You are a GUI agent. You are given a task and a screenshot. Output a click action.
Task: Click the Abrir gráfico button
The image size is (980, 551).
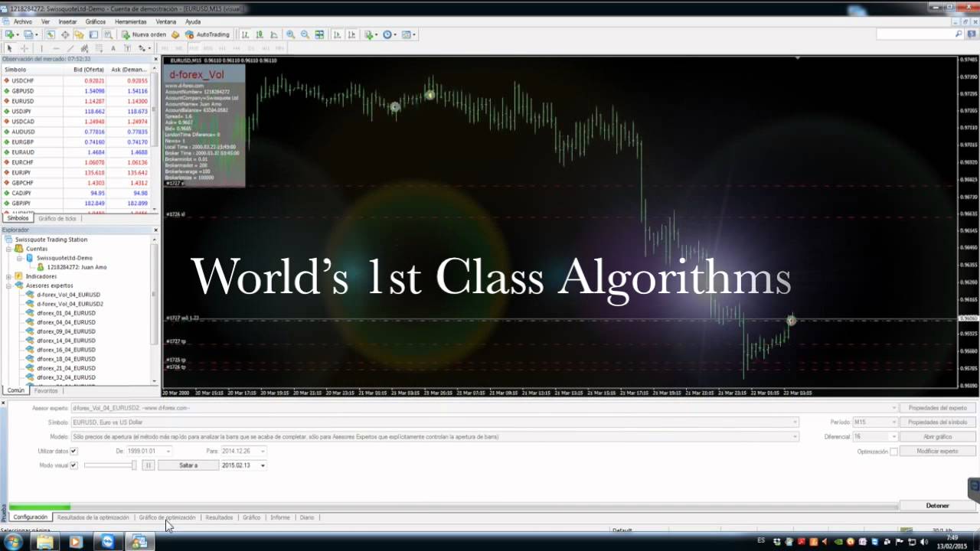tap(938, 437)
